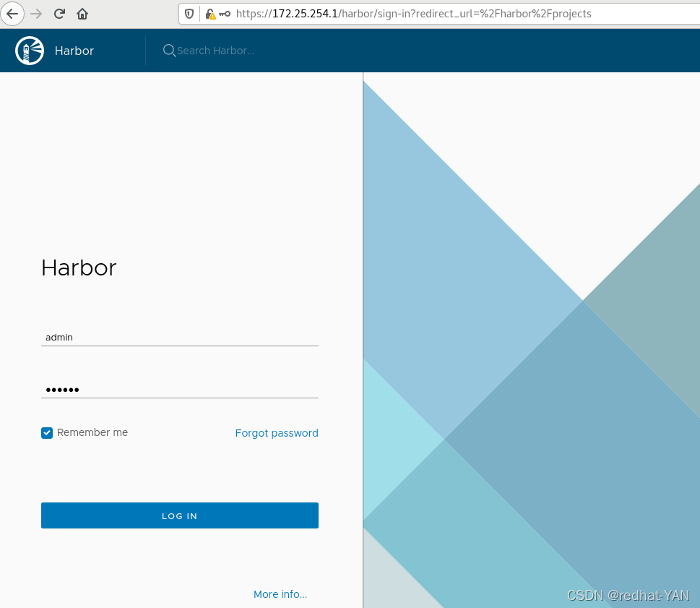Screen dimensions: 700x608
Task: Open the browser home page icon
Action: click(x=82, y=14)
